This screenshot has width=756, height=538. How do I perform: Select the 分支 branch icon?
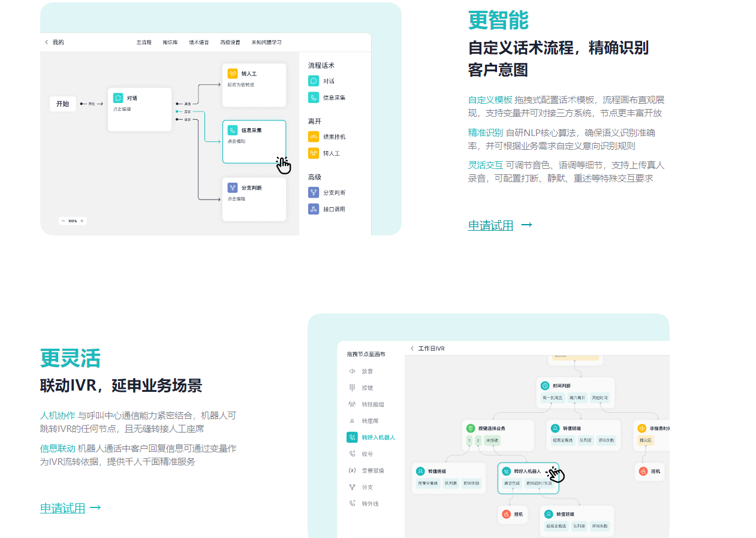353,487
